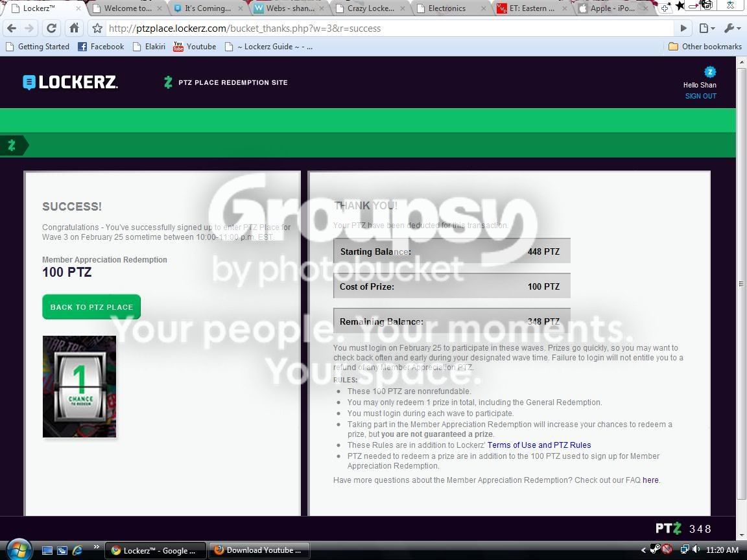Click BACK TO PTZ PLACE button
This screenshot has width=747, height=560.
[x=91, y=307]
